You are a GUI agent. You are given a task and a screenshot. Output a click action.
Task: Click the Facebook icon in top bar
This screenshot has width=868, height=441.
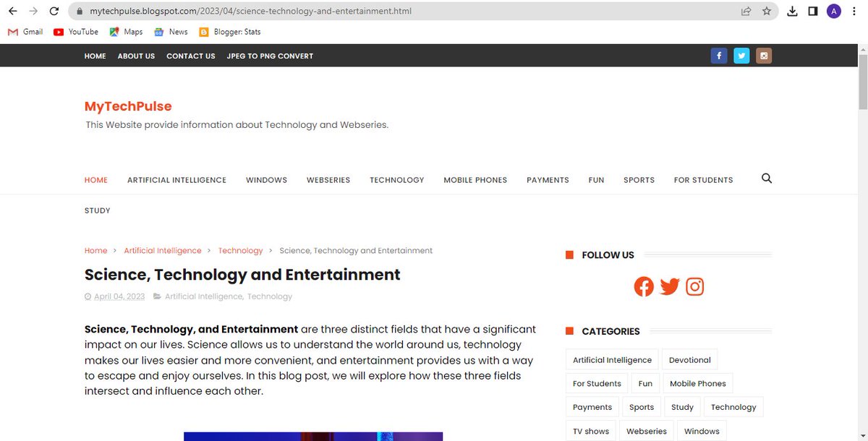[719, 56]
